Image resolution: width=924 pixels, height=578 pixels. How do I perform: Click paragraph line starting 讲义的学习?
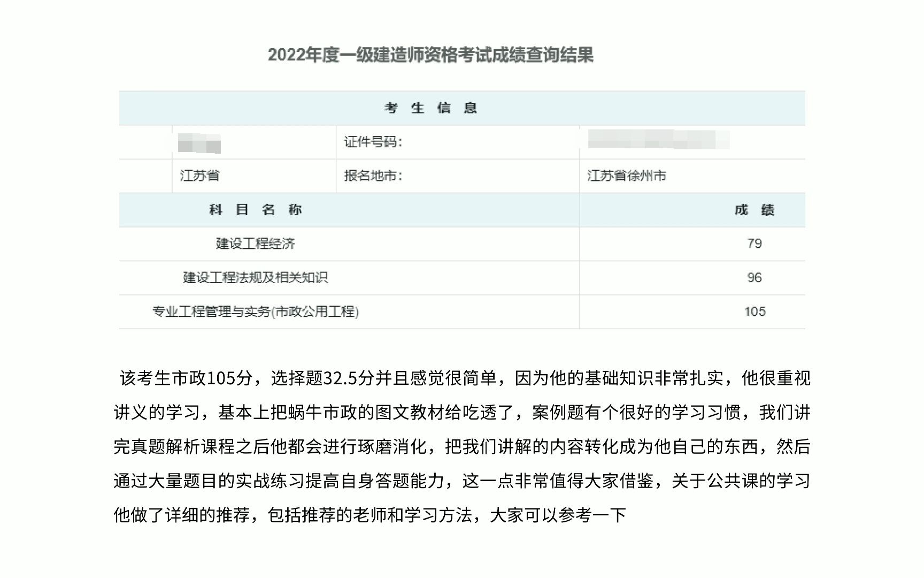[x=462, y=413]
